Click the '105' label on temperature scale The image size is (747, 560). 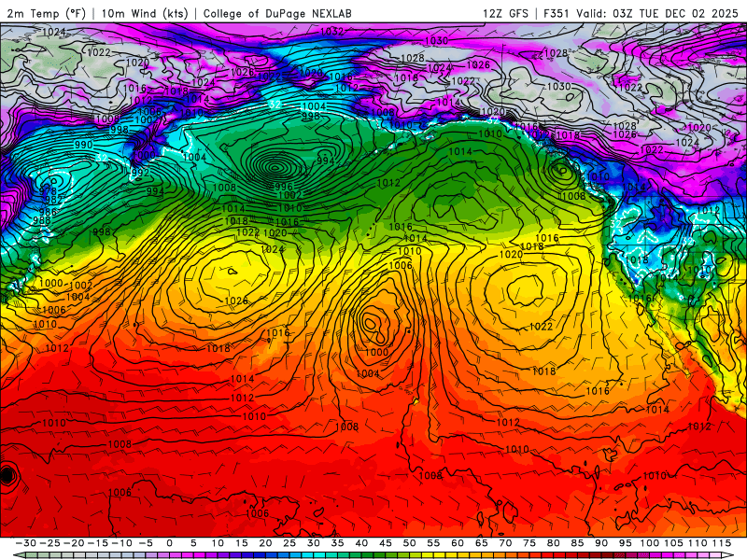point(673,543)
